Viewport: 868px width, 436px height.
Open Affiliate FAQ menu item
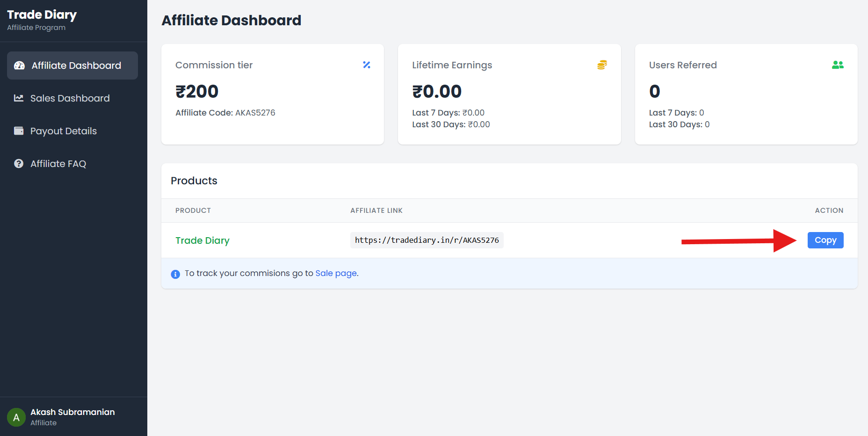point(72,164)
